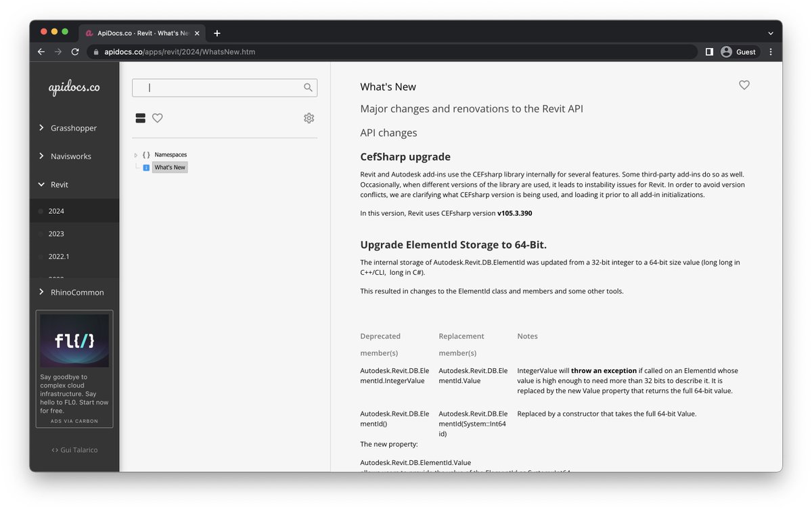The image size is (812, 511).
Task: Click the What's New page title
Action: (x=388, y=87)
